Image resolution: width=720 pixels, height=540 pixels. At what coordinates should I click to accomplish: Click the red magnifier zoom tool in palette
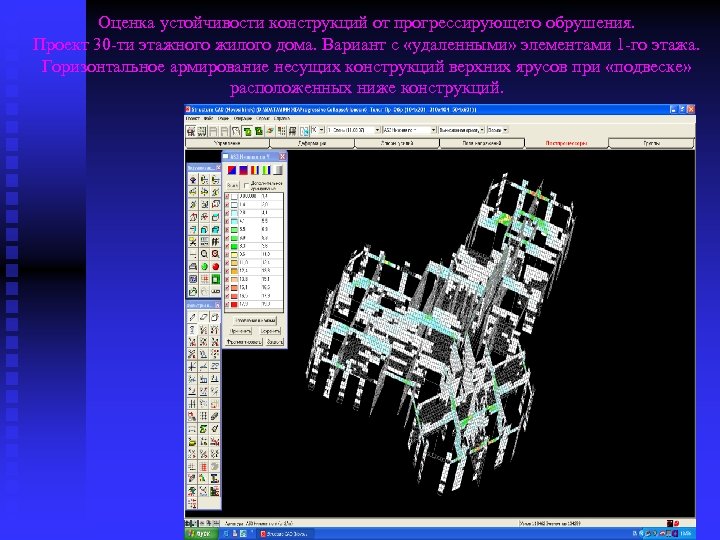point(215,254)
